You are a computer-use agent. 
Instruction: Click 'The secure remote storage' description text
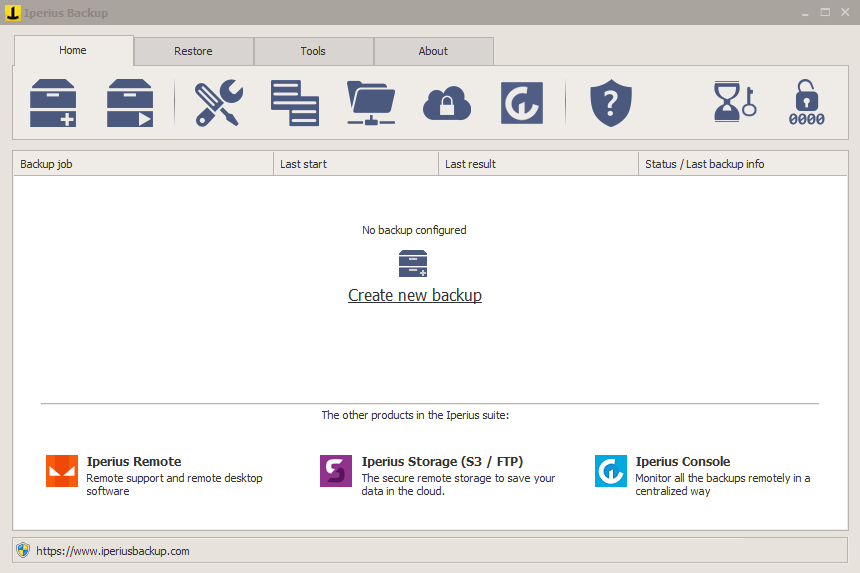(458, 485)
